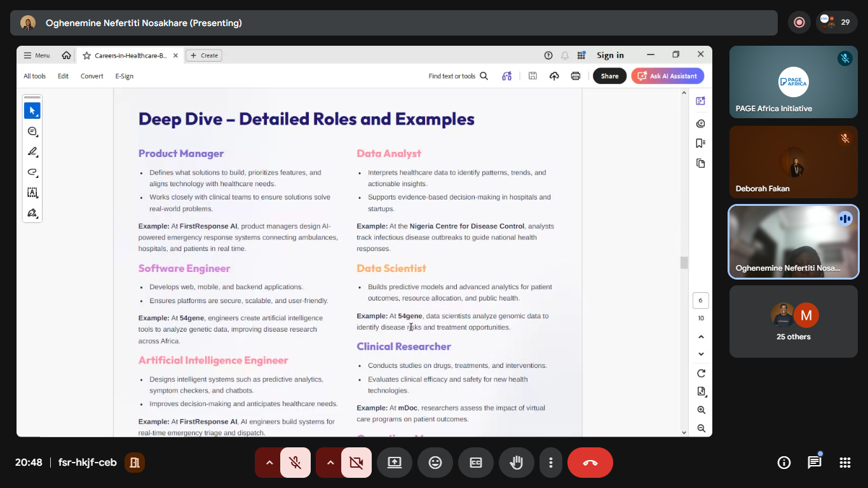Screen dimensions: 868x488
Task: Expand microphone options chevron
Action: [x=269, y=463]
